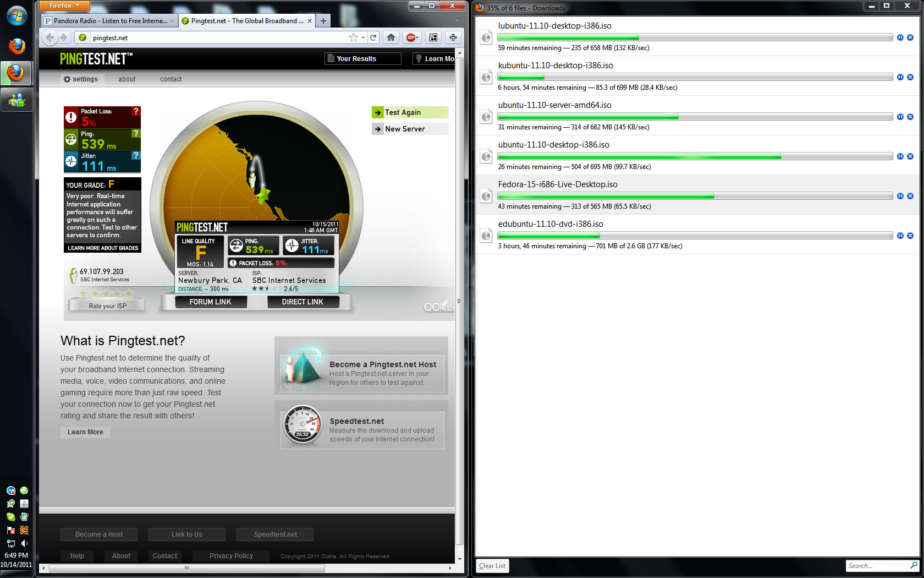Screen dimensions: 924x578
Task: Click the Java coffee cup tray icon
Action: 24,503
